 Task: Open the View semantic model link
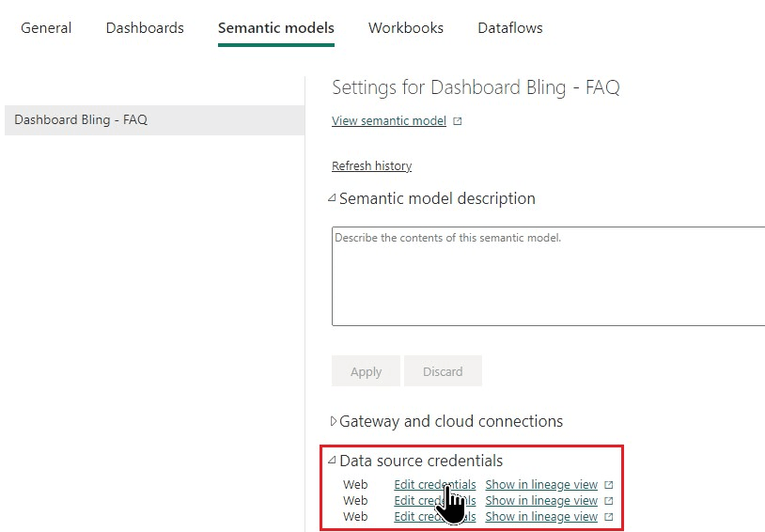tap(389, 121)
